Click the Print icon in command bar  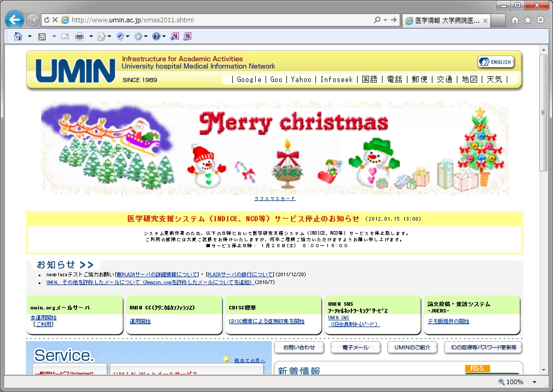pos(80,36)
